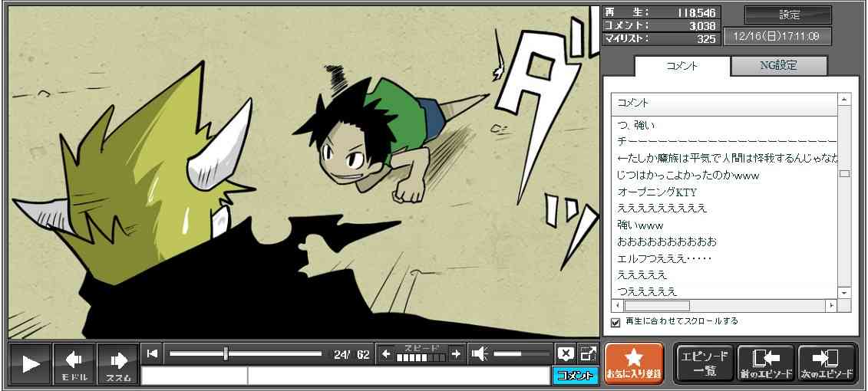Click the ススム (forward) arrow button
Screen dimensions: 868x391
(x=117, y=363)
